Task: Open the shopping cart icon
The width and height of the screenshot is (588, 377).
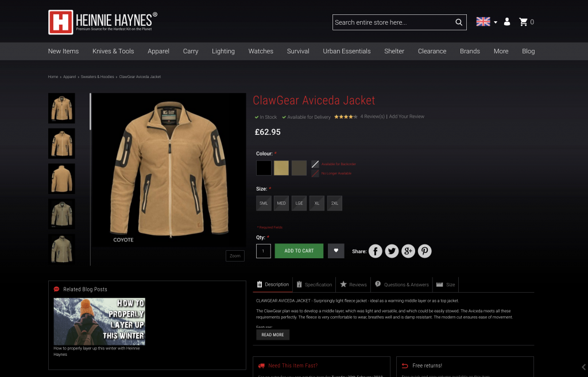Action: coord(523,22)
